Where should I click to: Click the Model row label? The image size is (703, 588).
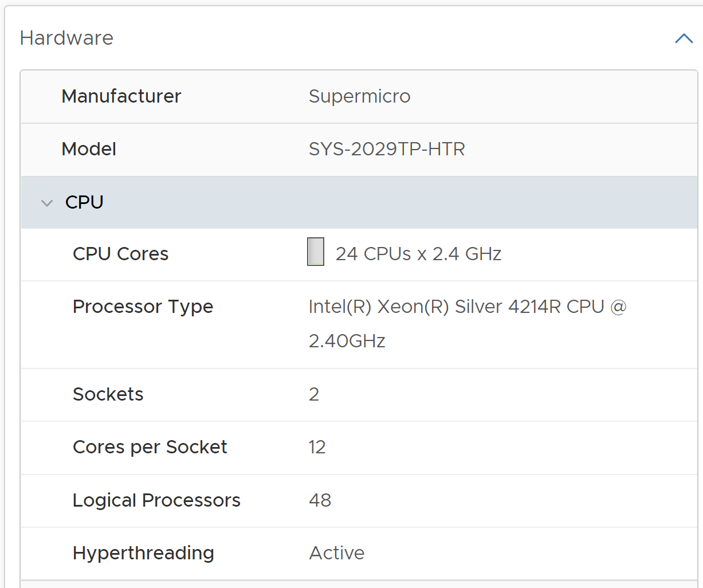coord(89,149)
